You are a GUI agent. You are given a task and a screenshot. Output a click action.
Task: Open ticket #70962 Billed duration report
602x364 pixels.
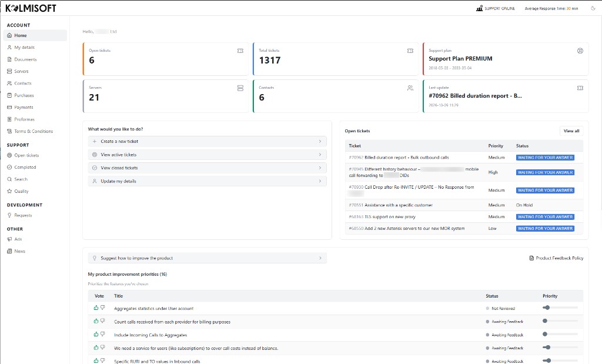(x=399, y=158)
